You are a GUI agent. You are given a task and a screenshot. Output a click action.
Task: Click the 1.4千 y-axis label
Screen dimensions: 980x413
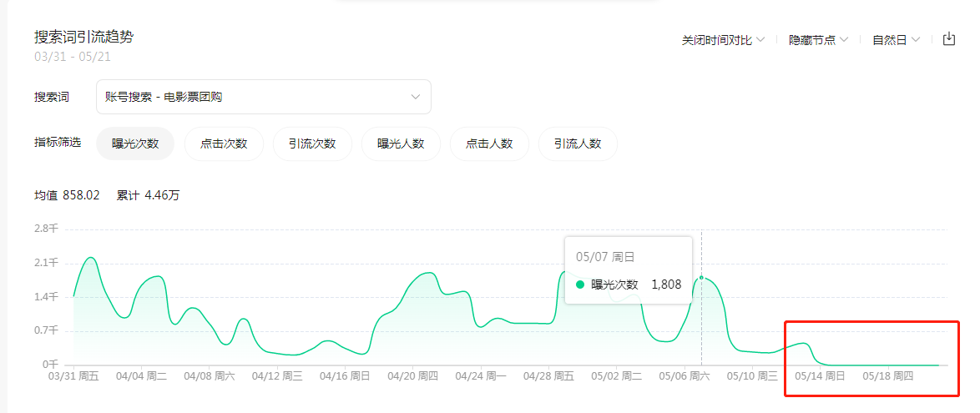click(x=46, y=296)
